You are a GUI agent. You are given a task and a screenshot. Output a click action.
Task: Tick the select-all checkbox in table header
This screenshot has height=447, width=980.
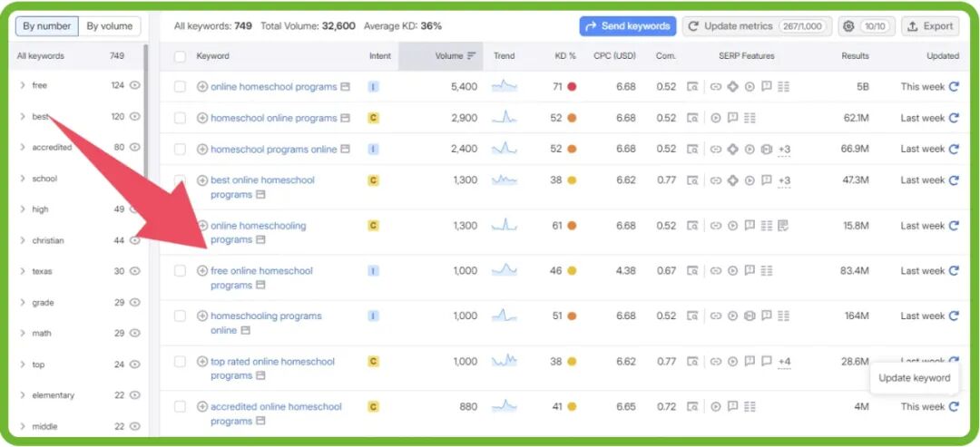click(x=180, y=56)
